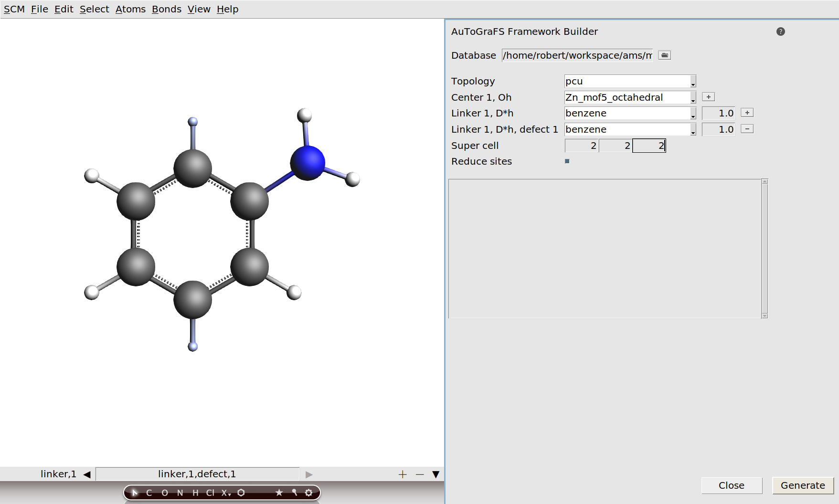Select the Nitrogen atom tool
839x504 pixels.
(180, 493)
